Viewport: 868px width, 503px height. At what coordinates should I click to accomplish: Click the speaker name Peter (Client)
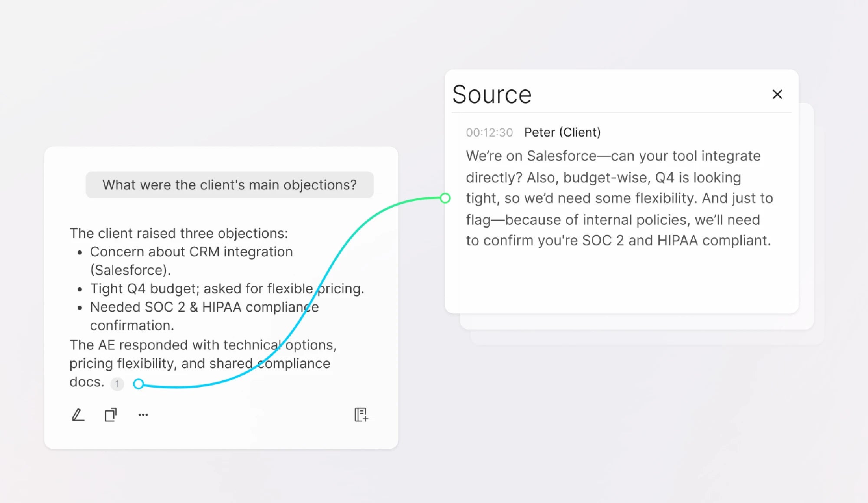tap(562, 132)
